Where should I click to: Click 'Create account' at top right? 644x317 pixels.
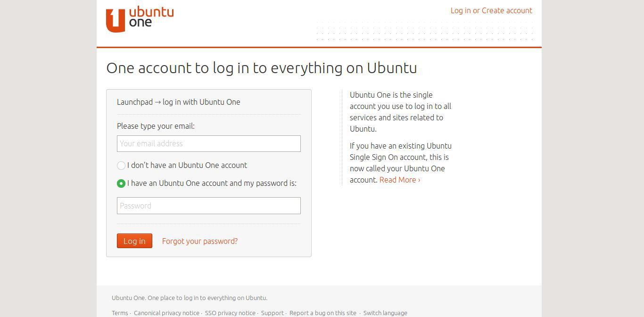pyautogui.click(x=507, y=10)
